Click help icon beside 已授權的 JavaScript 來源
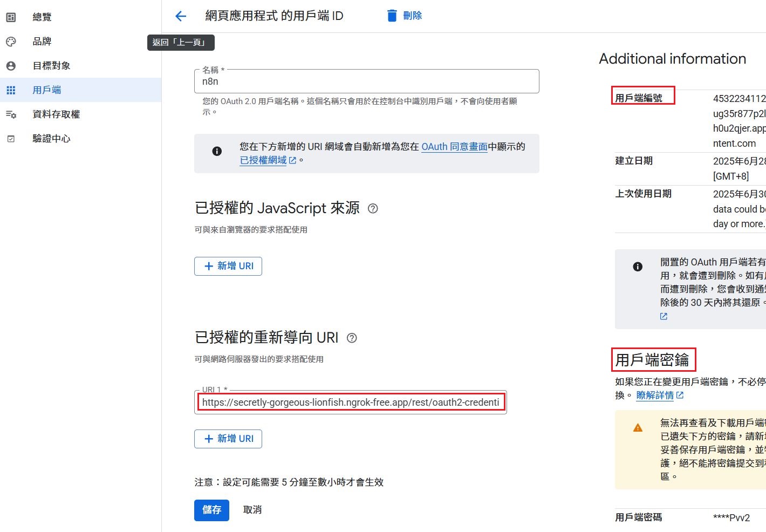766x532 pixels. [373, 208]
